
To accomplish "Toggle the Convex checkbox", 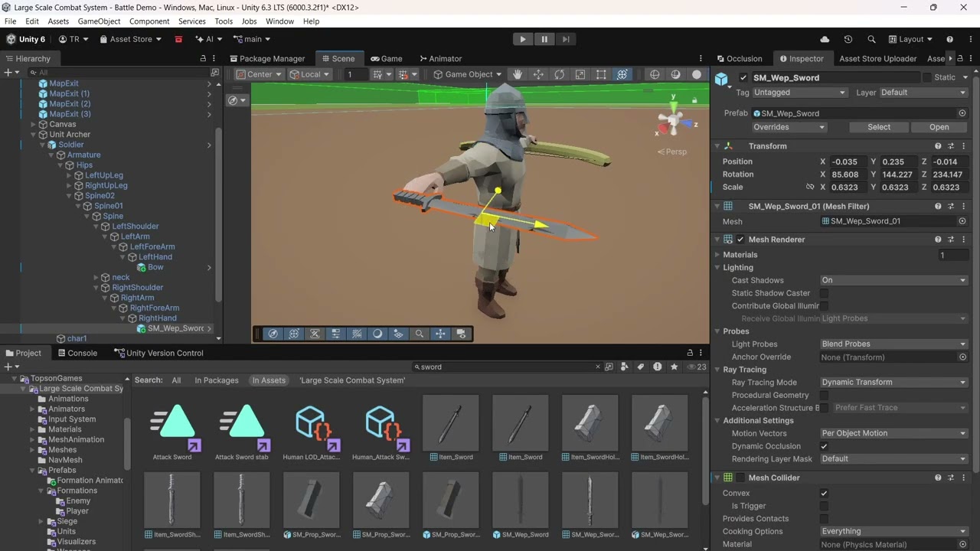I will 824,493.
